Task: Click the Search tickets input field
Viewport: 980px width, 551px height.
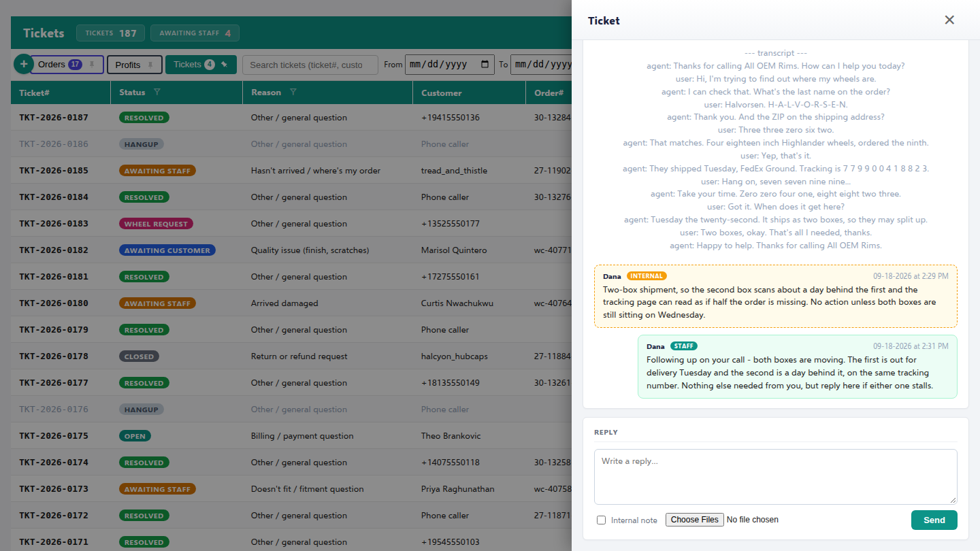Action: [x=310, y=65]
